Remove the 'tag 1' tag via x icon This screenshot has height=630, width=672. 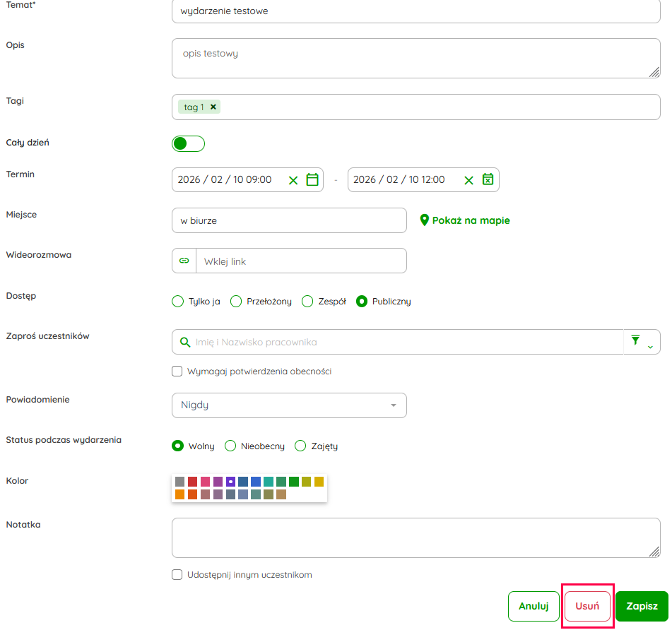click(213, 107)
